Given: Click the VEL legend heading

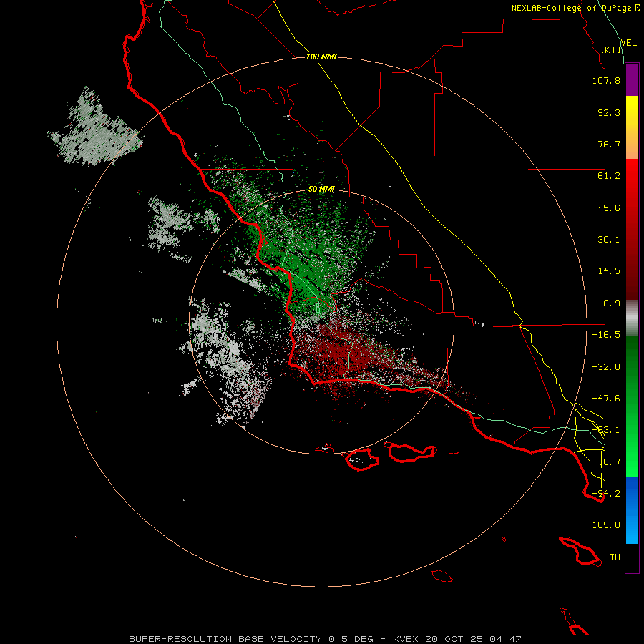Looking at the screenshot, I should click(628, 43).
